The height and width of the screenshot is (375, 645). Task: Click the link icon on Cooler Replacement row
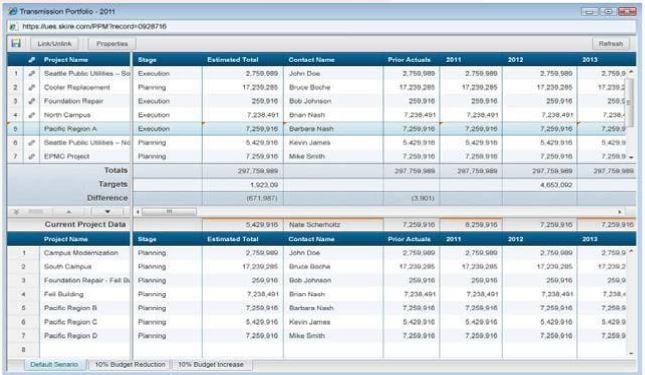(32, 87)
